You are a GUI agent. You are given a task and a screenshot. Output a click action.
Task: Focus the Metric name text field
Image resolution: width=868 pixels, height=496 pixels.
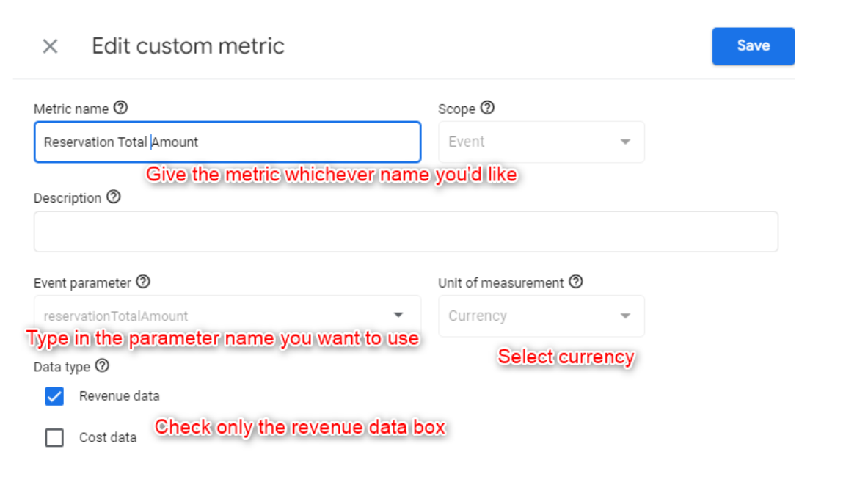(x=227, y=142)
